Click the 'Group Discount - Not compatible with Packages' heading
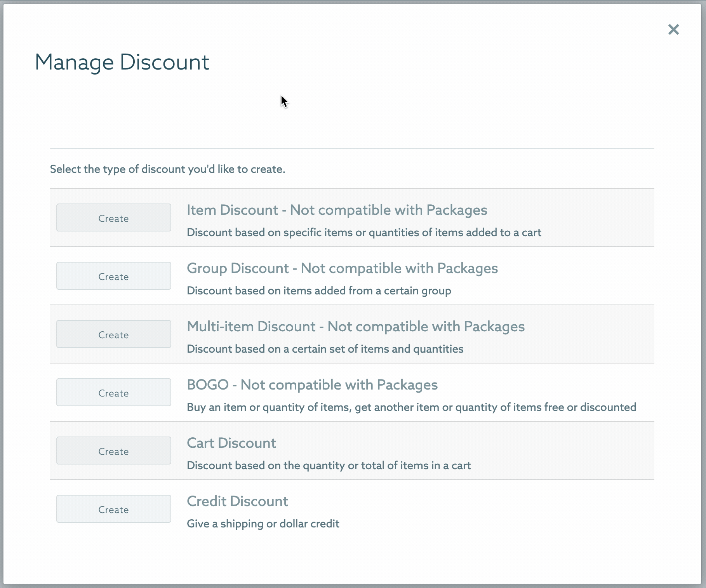This screenshot has width=706, height=588. tap(342, 268)
